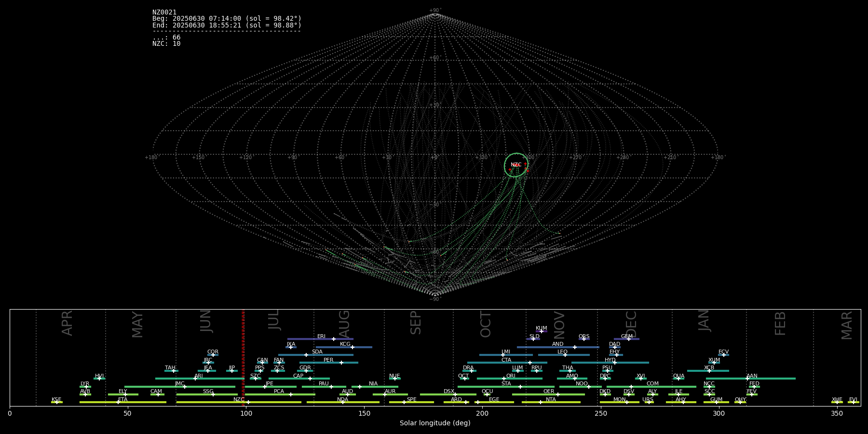Viewport: 868px width, 434px height.
Task: Click the peak marker on GEM bar
Action: point(628,339)
